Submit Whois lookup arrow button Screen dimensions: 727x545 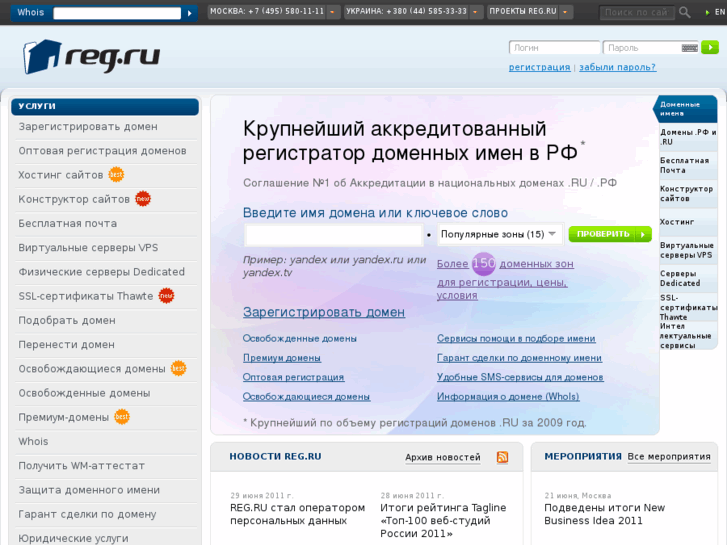point(190,13)
